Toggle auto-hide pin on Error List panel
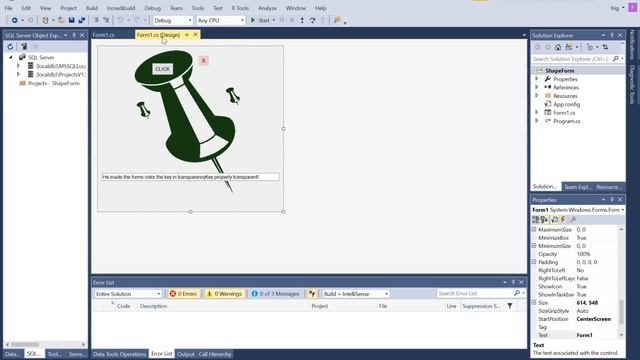 point(513,282)
